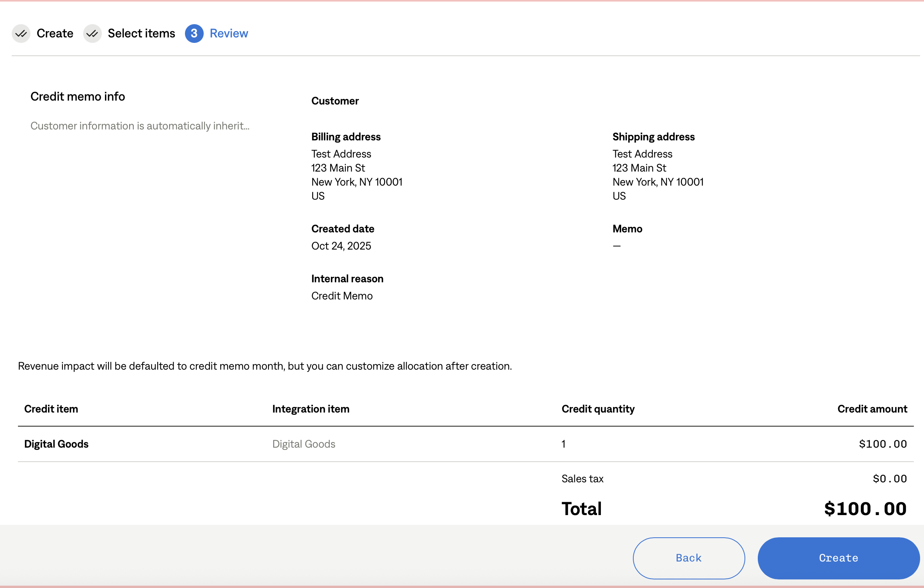Screen dimensions: 924x588
Task: Go to the Create step label
Action: 55,34
